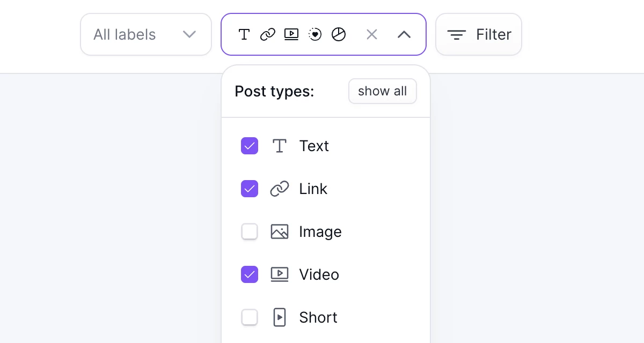
Task: Open the Filter button
Action: click(x=479, y=34)
